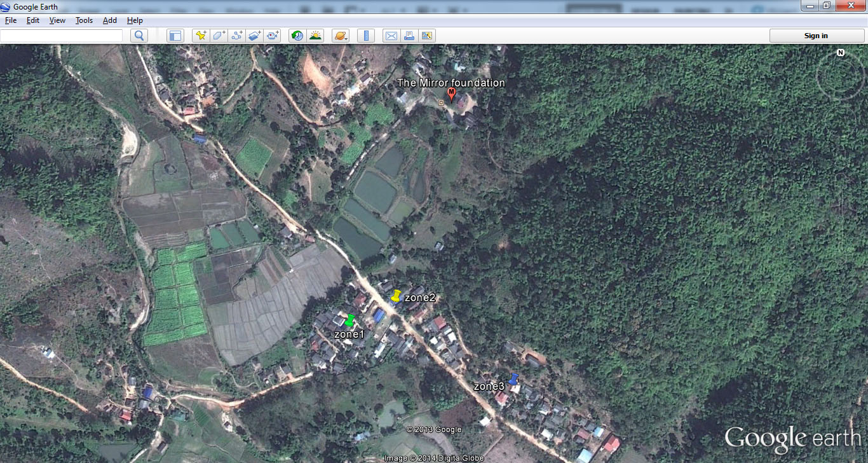Toggle sunlight across the landscape
The width and height of the screenshot is (868, 463).
click(x=315, y=36)
